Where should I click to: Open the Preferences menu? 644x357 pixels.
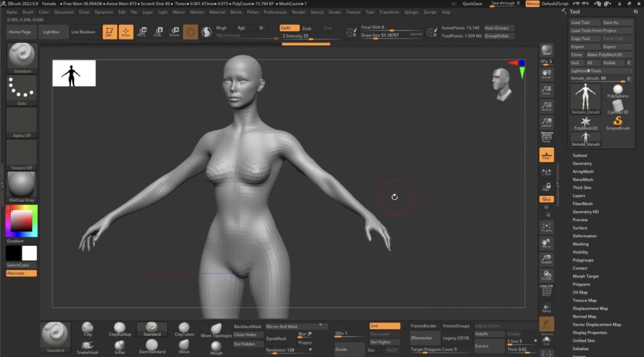275,12
